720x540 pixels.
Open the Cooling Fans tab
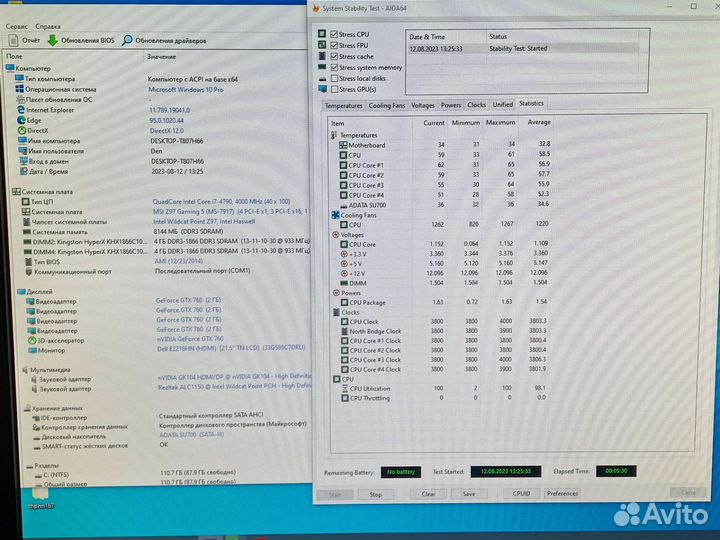(387, 106)
